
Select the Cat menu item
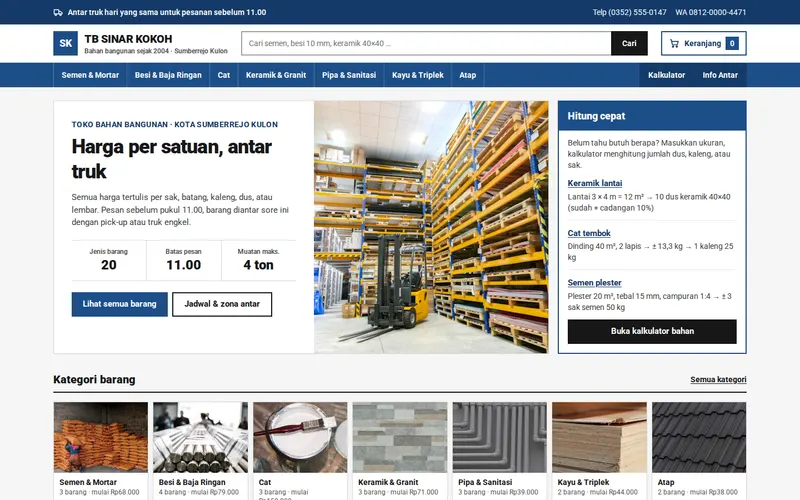(223, 75)
